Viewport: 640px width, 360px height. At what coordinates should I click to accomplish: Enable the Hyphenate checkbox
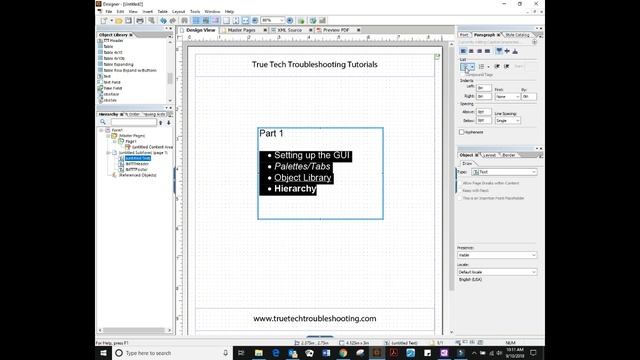pos(462,132)
